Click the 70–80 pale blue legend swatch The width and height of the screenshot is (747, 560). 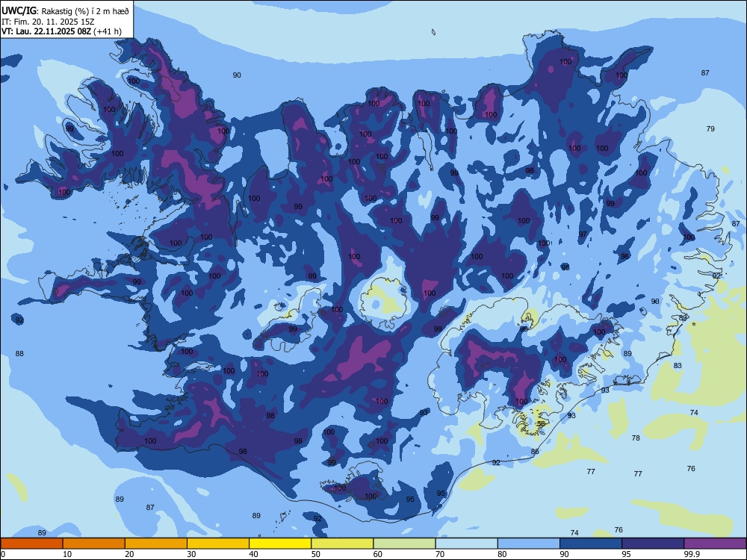(467, 544)
